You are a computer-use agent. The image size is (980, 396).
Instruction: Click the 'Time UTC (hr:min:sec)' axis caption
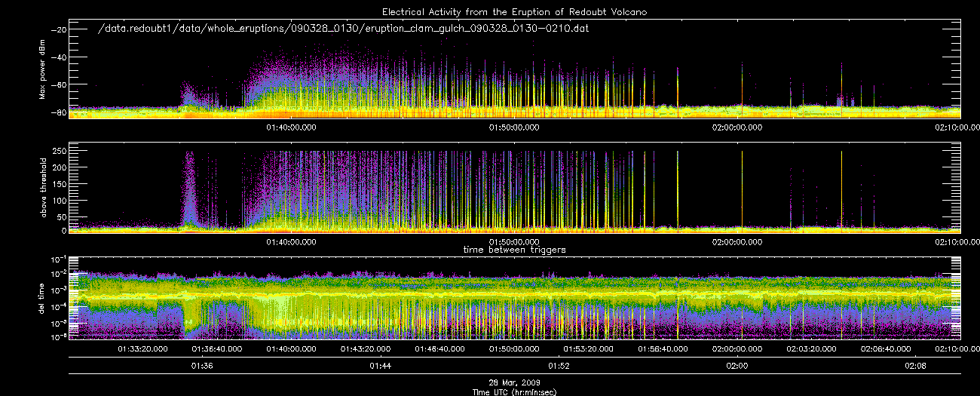coord(514,391)
